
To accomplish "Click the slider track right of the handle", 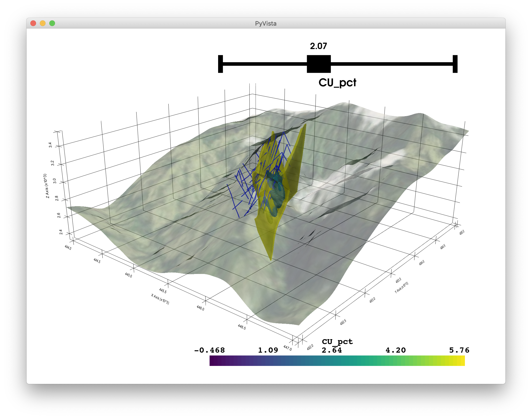I will pyautogui.click(x=392, y=64).
